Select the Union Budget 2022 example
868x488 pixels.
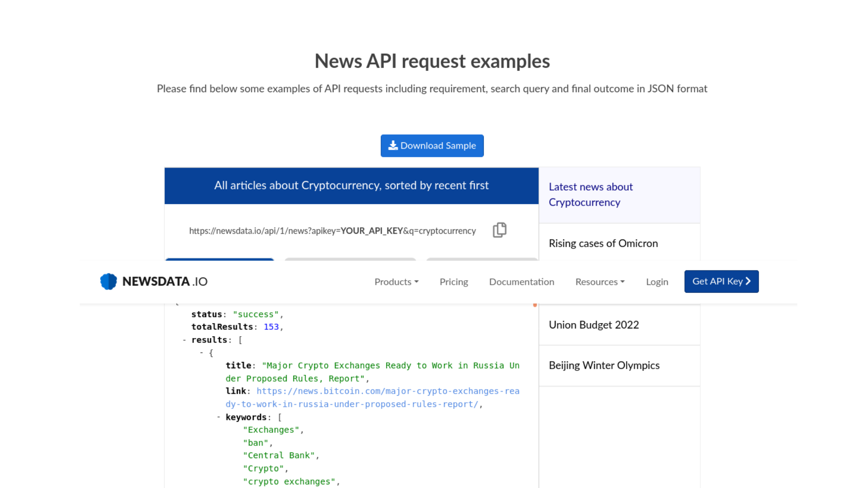pyautogui.click(x=594, y=324)
